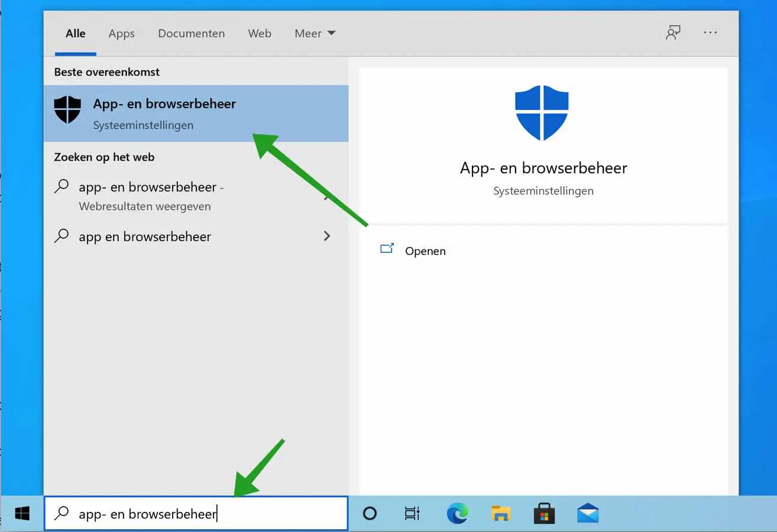Open File Explorer from the taskbar
777x532 pixels.
point(501,514)
